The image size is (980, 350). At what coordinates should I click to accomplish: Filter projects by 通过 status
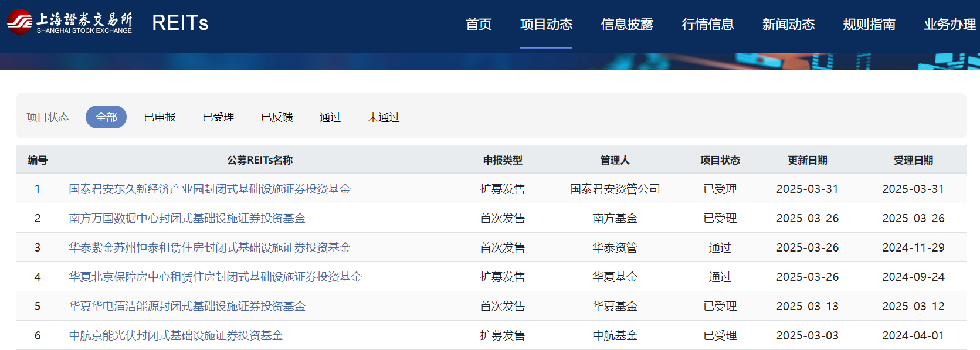coord(330,117)
